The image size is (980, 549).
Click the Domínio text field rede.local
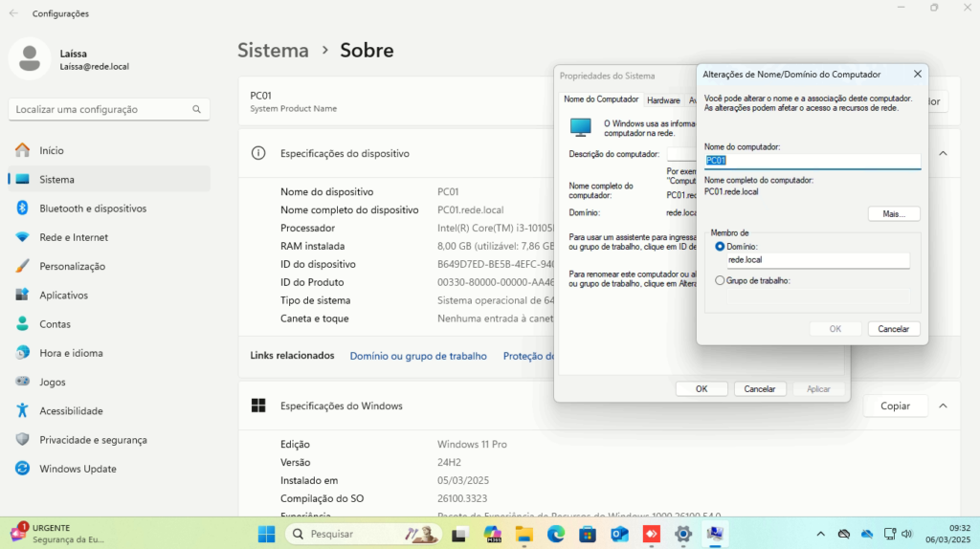(x=818, y=260)
